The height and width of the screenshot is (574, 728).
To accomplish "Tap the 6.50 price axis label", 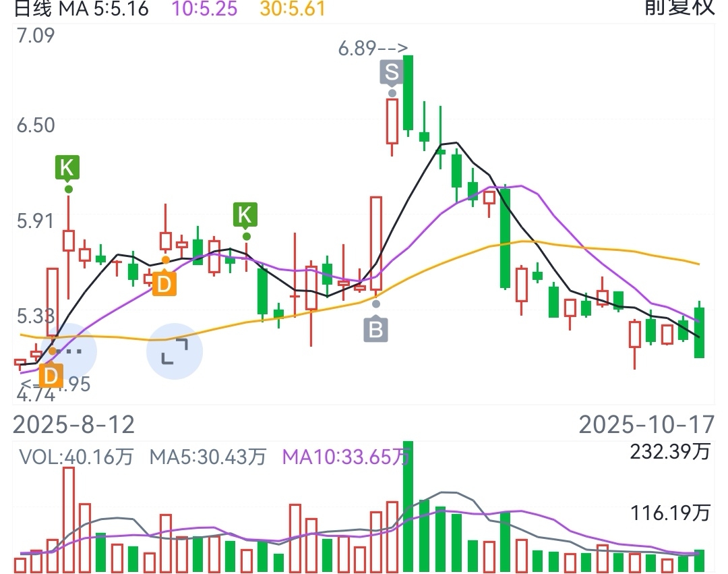I will (x=36, y=125).
